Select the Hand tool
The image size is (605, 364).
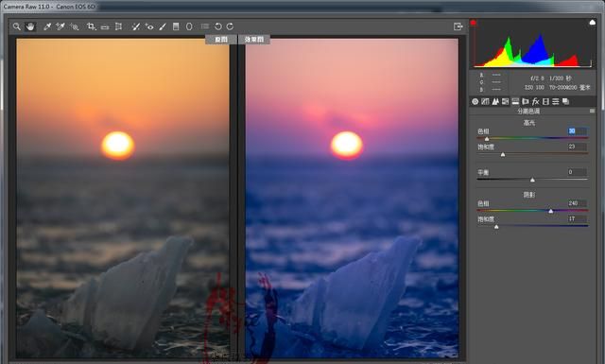click(x=30, y=26)
